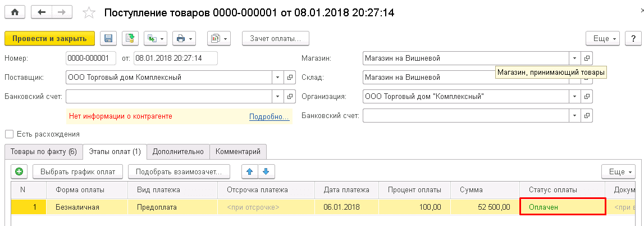
Task: Expand the Организация dropdown list
Action: [574, 97]
